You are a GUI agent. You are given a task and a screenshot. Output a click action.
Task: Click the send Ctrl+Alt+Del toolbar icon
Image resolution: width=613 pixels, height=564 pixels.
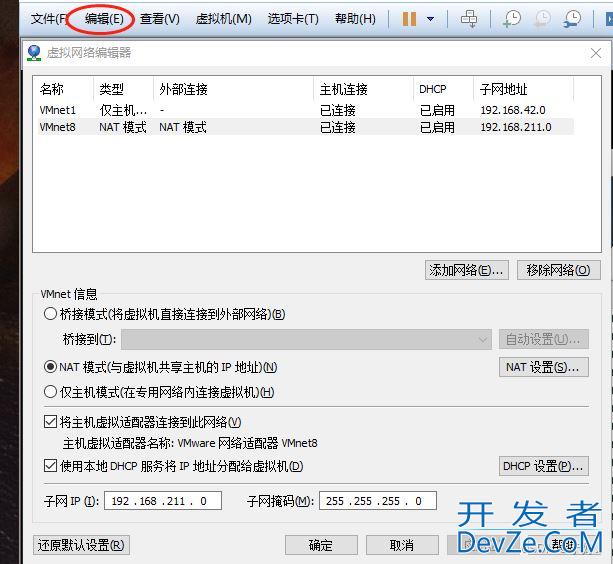469,19
